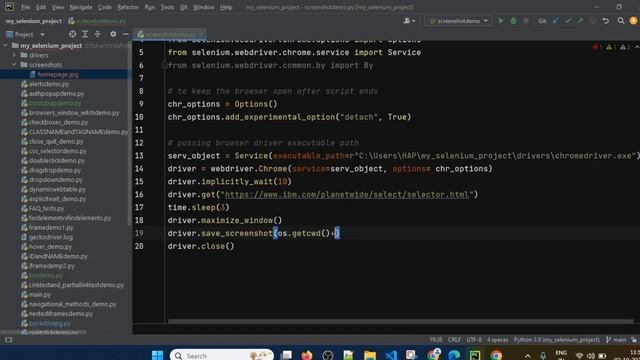Open Git branch main widget
Screen dimensions: 640x360
click(x=616, y=340)
